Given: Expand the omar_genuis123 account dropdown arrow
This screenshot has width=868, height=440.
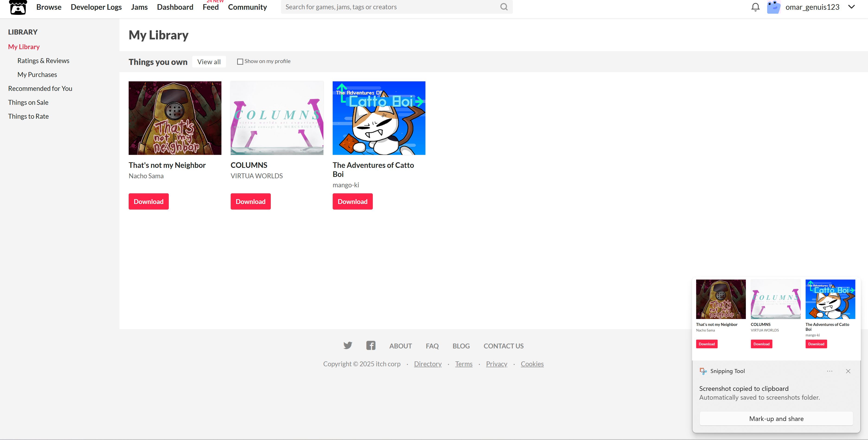Looking at the screenshot, I should (852, 7).
